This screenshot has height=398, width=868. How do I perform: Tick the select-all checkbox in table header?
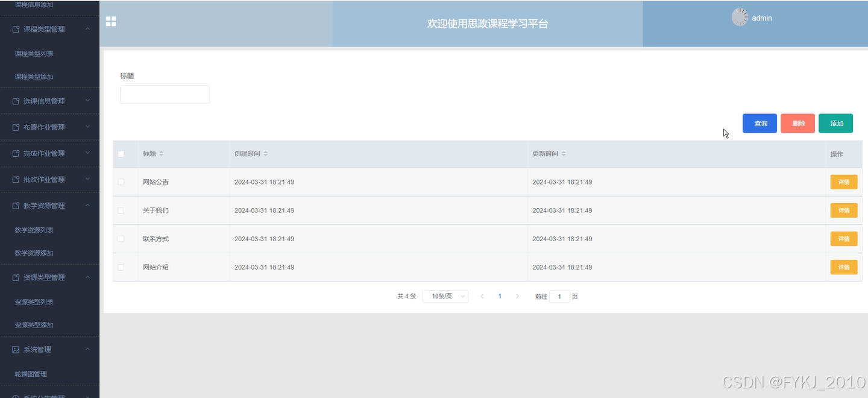(121, 154)
